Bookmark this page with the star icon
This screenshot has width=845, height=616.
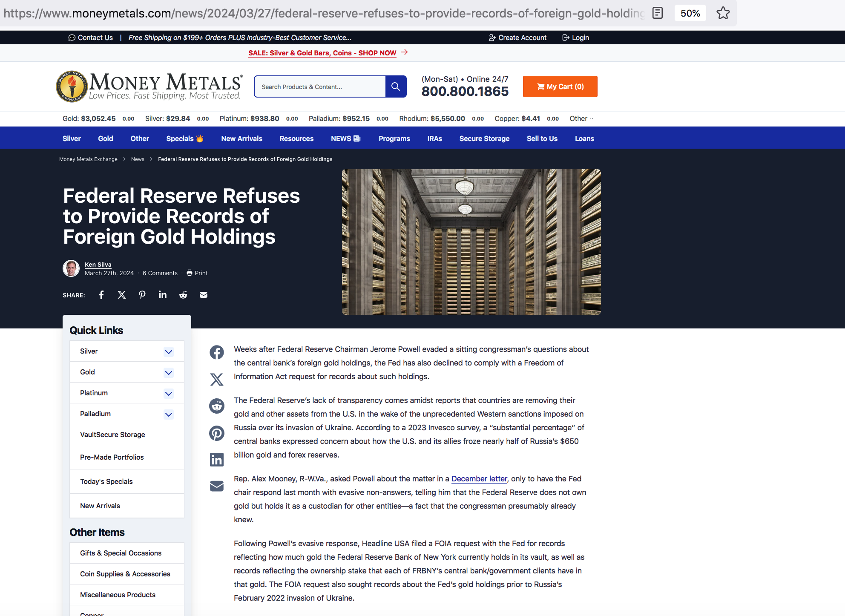tap(723, 13)
